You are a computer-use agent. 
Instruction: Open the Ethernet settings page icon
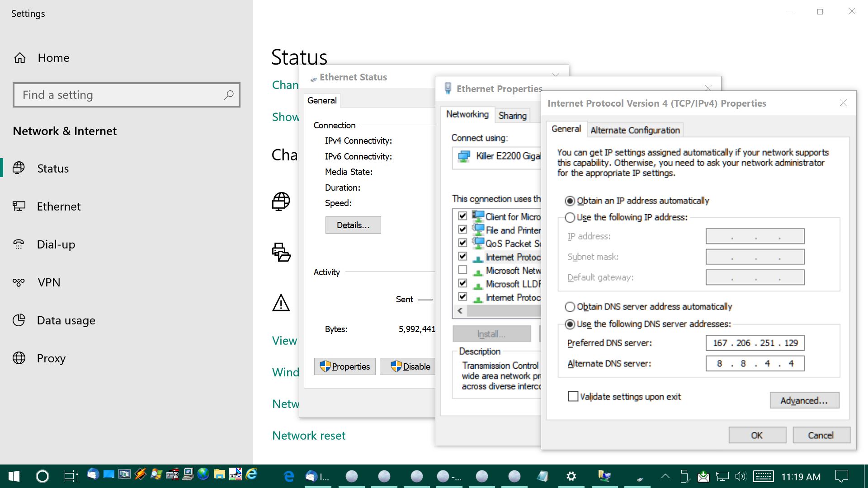(x=19, y=206)
